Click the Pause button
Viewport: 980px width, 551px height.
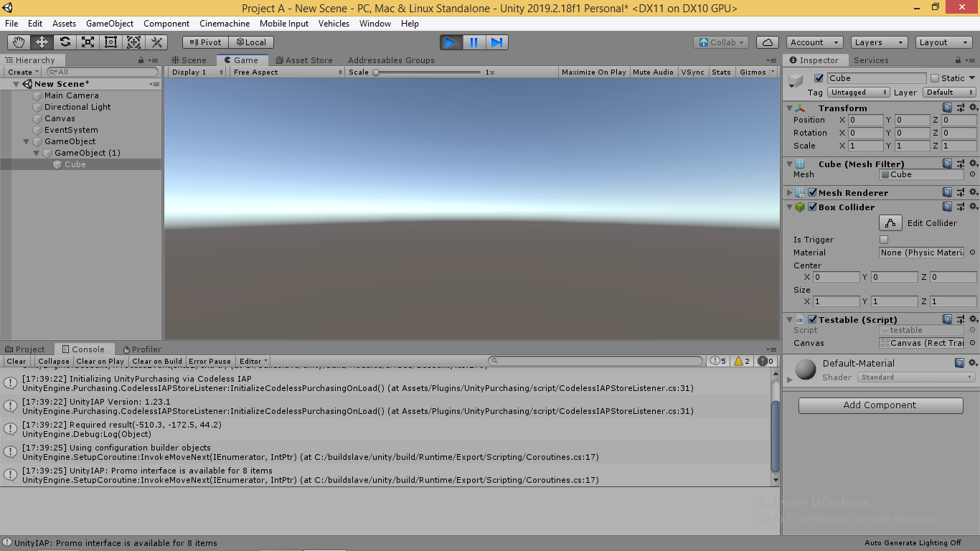(x=473, y=42)
